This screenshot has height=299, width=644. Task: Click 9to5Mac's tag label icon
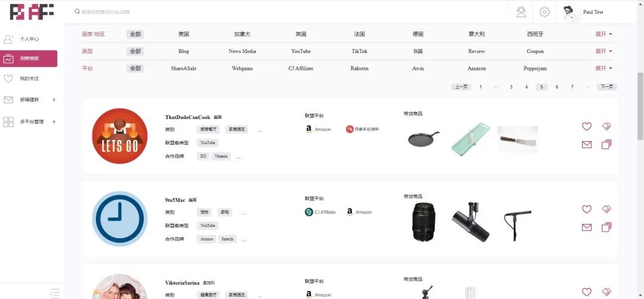pyautogui.click(x=606, y=209)
